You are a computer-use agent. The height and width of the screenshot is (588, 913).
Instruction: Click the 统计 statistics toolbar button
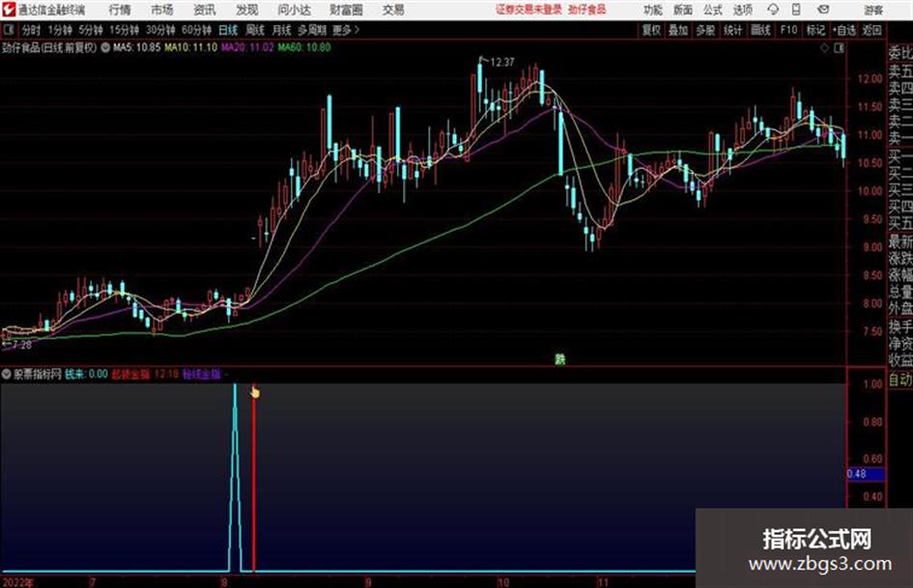[732, 30]
